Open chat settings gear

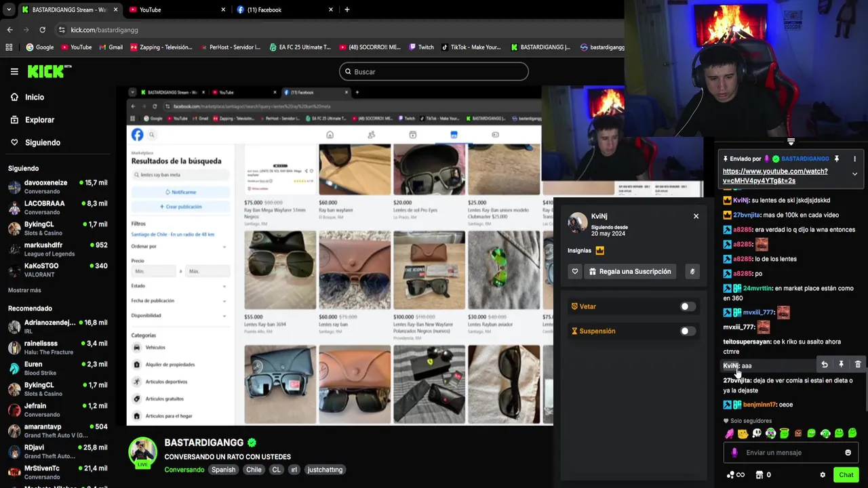(823, 475)
